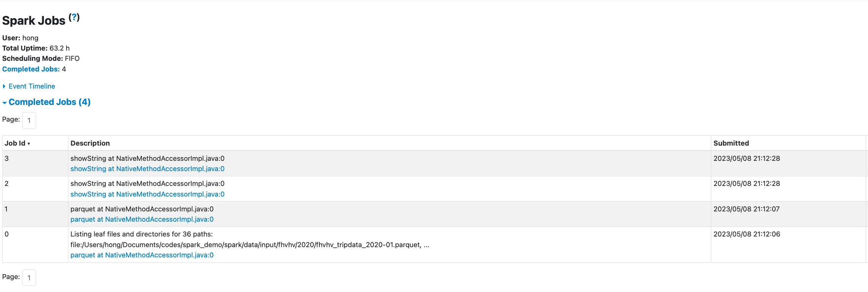The width and height of the screenshot is (868, 292).
Task: Click the Event Timeline arrow triangle
Action: (4, 86)
